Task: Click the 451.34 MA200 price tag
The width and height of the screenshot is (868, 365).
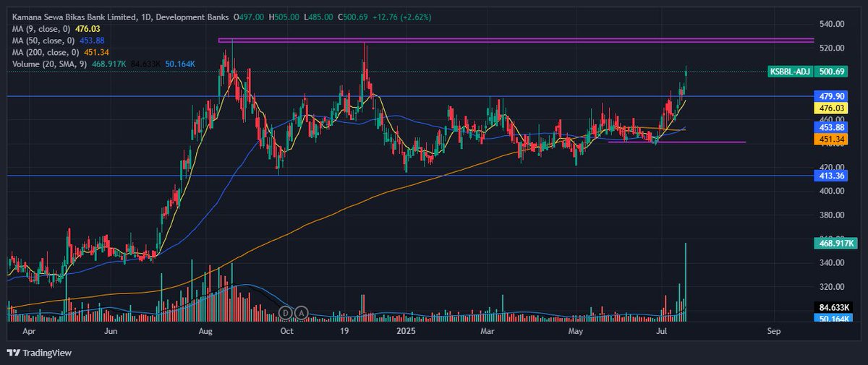Action: pyautogui.click(x=832, y=139)
